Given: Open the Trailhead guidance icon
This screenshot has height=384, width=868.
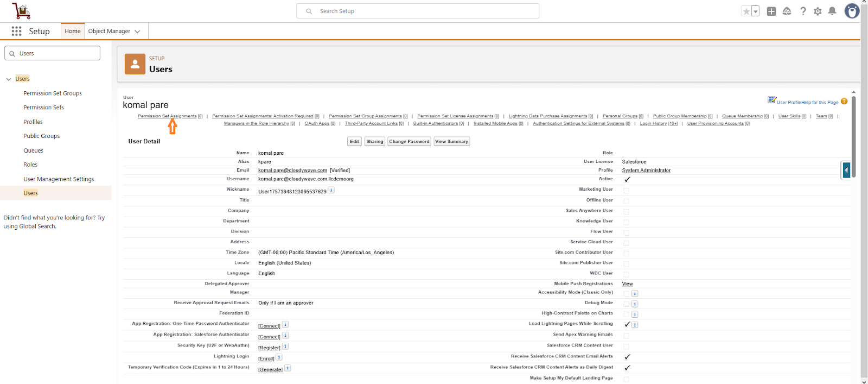Looking at the screenshot, I should pyautogui.click(x=787, y=11).
